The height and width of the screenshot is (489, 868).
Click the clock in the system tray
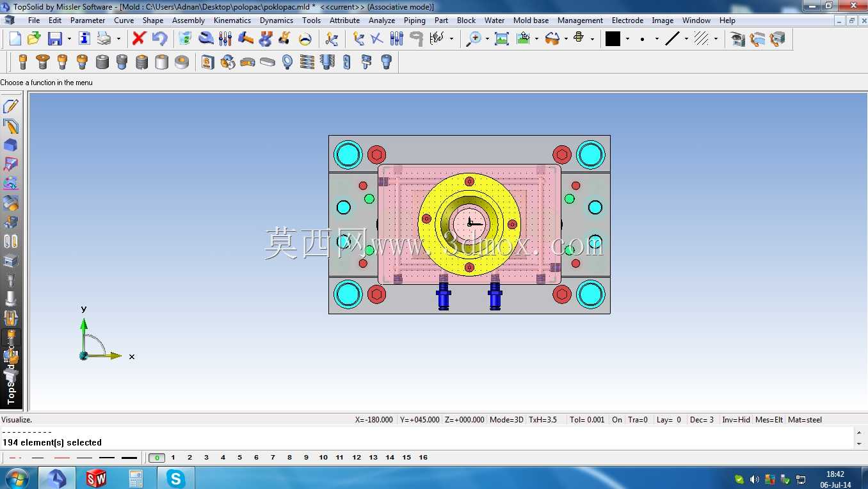(835, 479)
